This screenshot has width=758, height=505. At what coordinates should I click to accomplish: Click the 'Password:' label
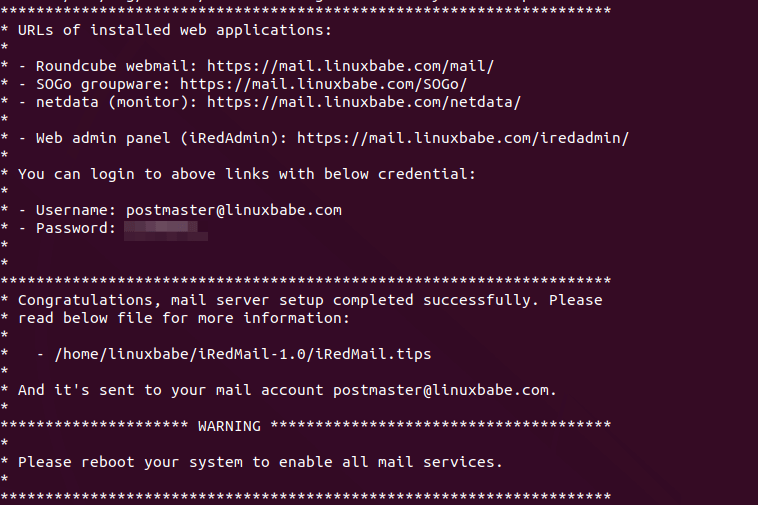click(x=77, y=228)
